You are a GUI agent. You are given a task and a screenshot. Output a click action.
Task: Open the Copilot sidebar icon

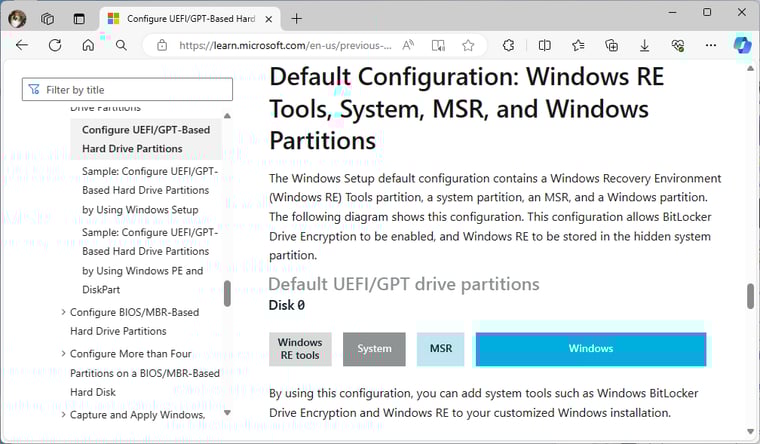742,45
